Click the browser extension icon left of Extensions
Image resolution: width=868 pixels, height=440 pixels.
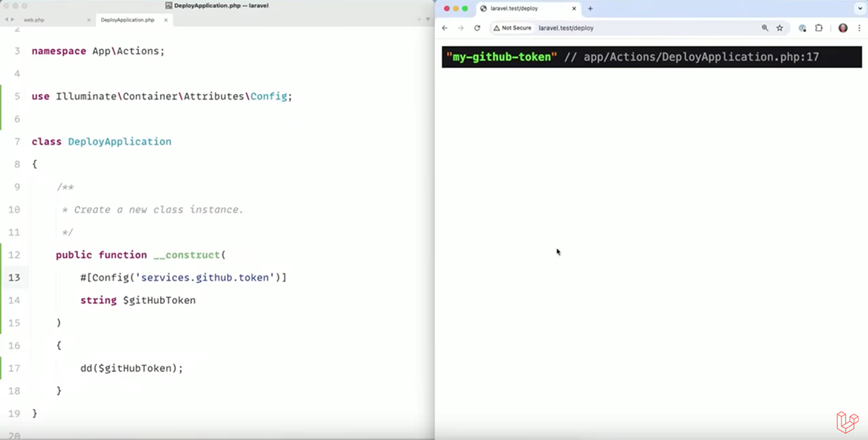point(803,28)
